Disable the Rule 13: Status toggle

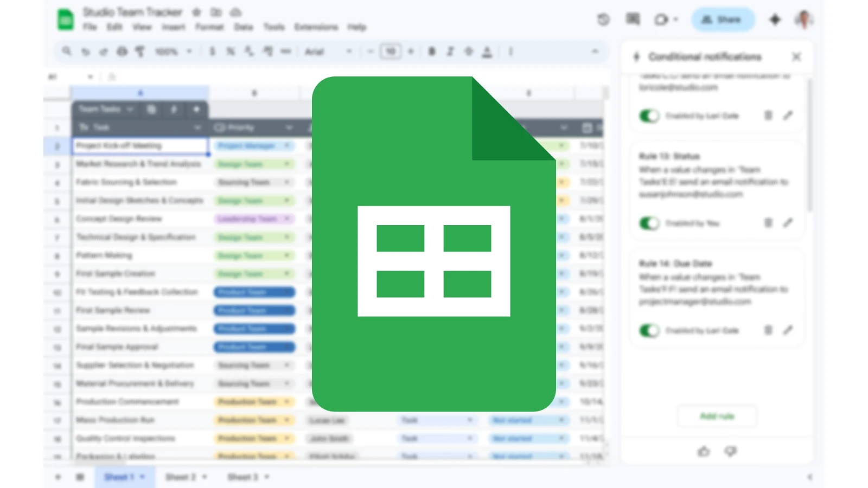(x=649, y=223)
